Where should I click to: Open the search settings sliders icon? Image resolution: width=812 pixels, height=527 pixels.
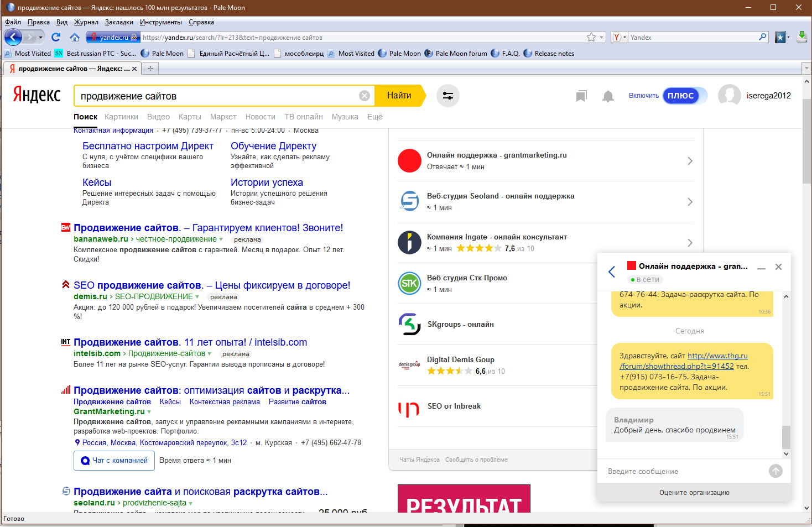tap(448, 96)
